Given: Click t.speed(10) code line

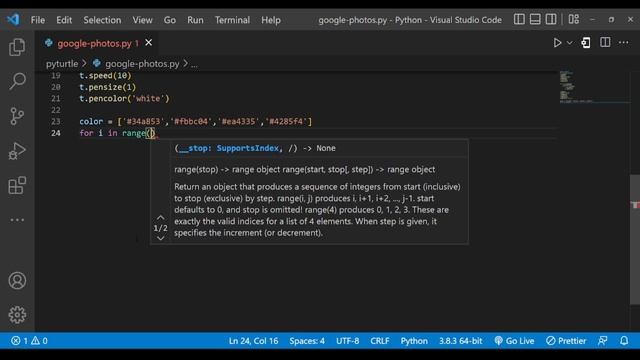Looking at the screenshot, I should [105, 76].
